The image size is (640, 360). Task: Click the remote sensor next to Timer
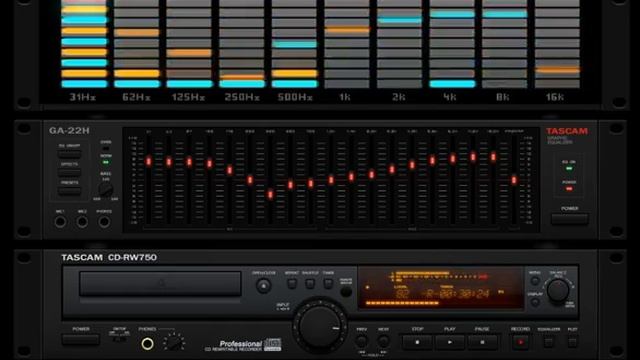click(346, 291)
